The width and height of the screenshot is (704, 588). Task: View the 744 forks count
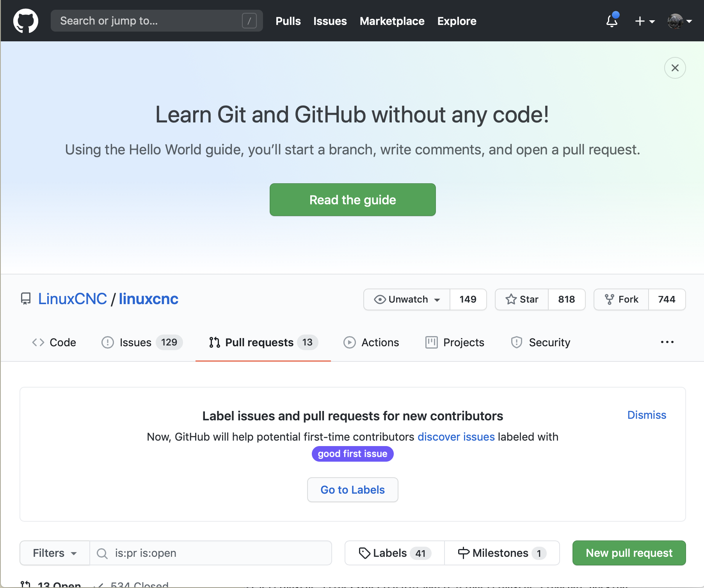point(667,299)
